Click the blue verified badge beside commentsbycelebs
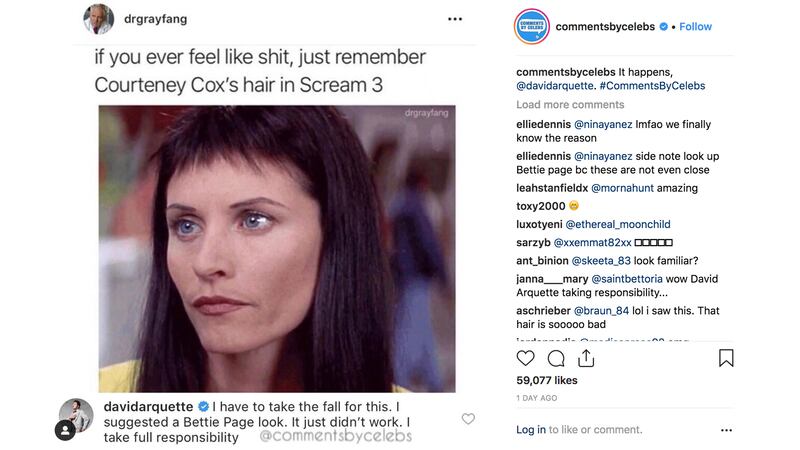The image size is (800, 450). (664, 26)
